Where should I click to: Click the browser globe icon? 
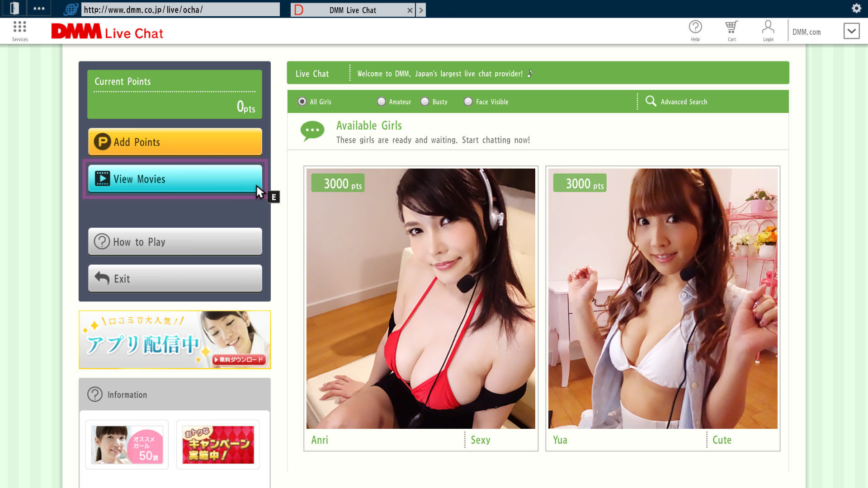pos(71,9)
